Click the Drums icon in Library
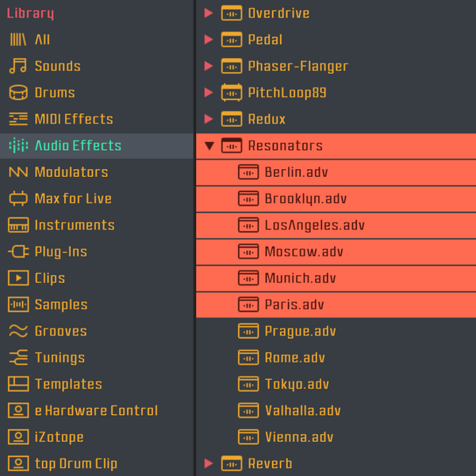 coord(17,93)
